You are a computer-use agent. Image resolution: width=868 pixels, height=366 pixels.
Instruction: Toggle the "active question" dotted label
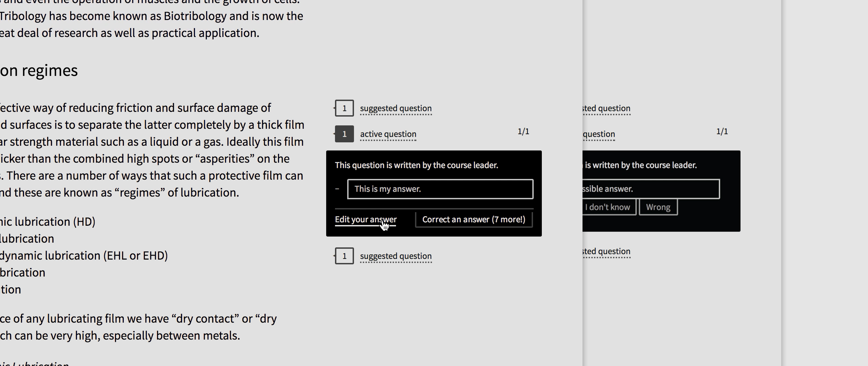point(388,134)
